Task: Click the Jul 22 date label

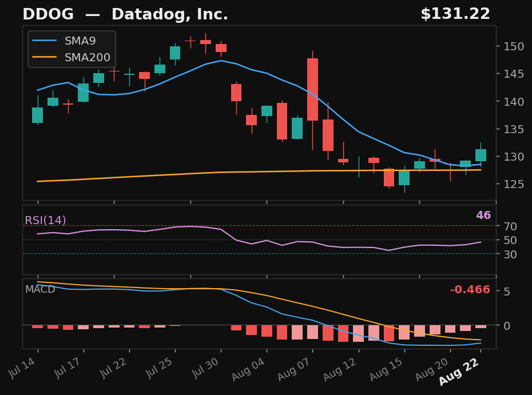Action: [x=113, y=368]
